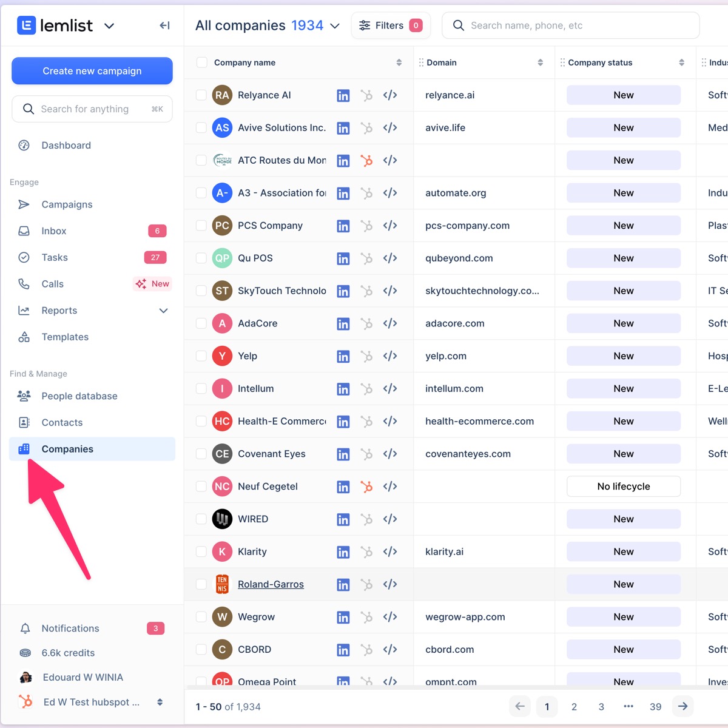Go to page 3 of results

[x=601, y=706]
